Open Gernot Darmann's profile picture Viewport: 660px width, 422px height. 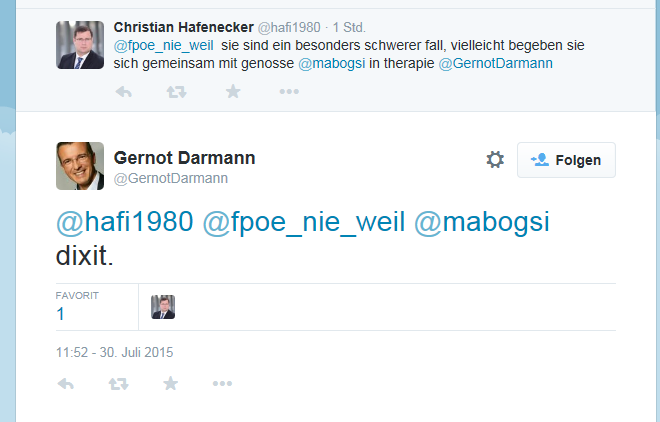click(80, 166)
